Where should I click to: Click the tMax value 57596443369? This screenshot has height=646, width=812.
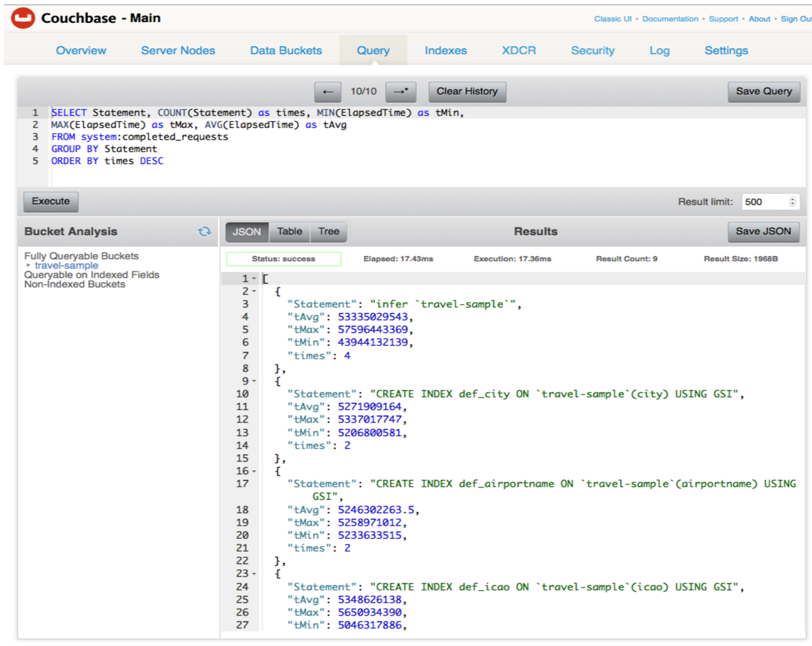[x=373, y=329]
